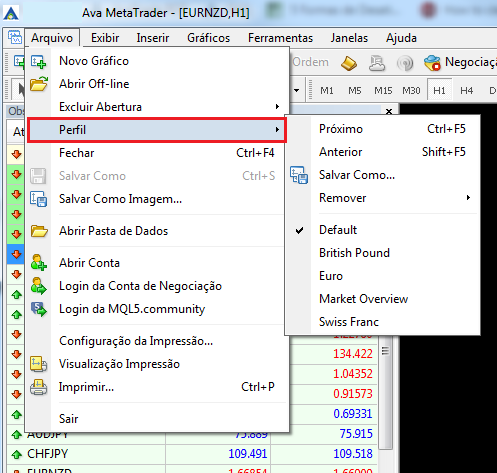Expand the Perfil submenu
Viewport: 497px width, 473px height.
coord(157,130)
